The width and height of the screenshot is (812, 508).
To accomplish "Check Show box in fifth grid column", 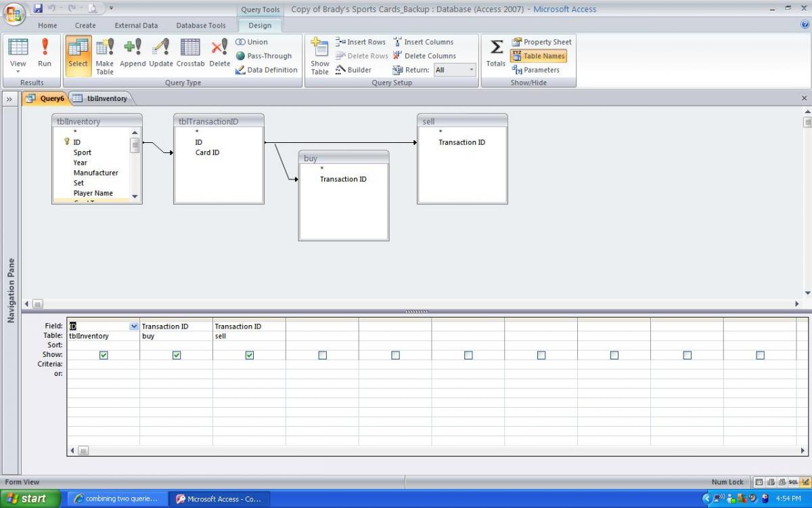I will coord(396,355).
